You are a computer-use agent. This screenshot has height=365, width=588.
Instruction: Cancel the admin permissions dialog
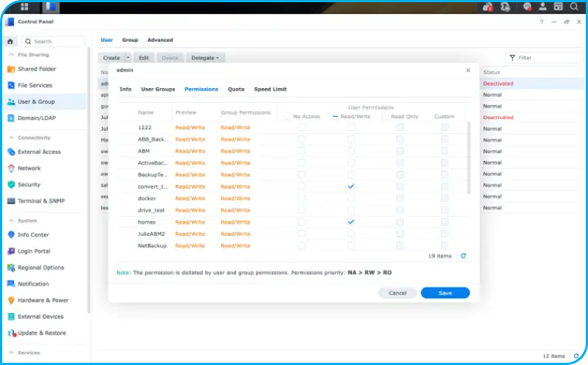click(397, 292)
